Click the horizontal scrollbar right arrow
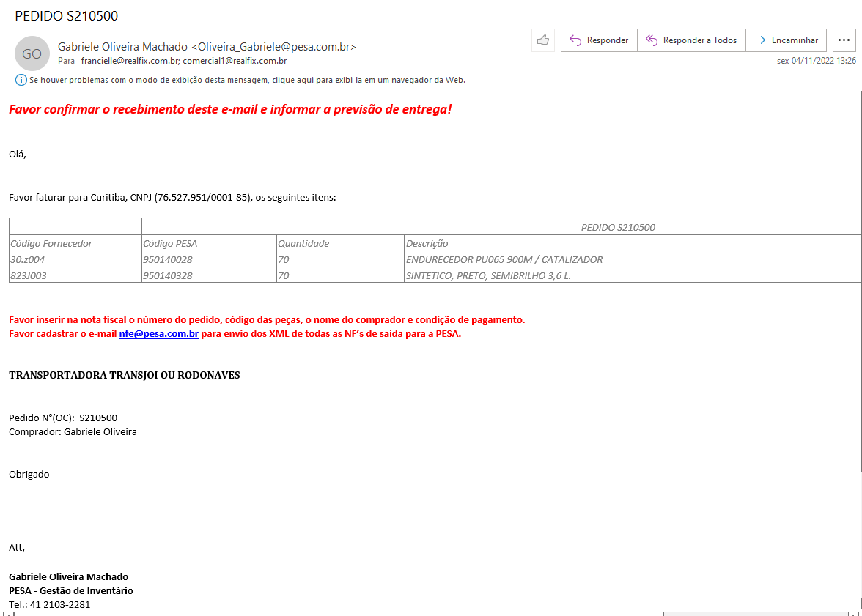Screen dimensions: 862x616 click(x=855, y=613)
